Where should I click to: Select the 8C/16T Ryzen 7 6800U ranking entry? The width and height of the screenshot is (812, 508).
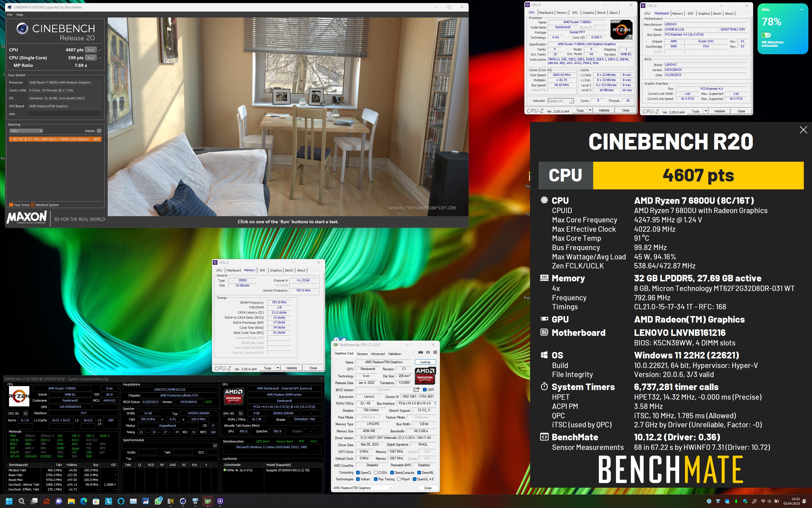[55, 139]
